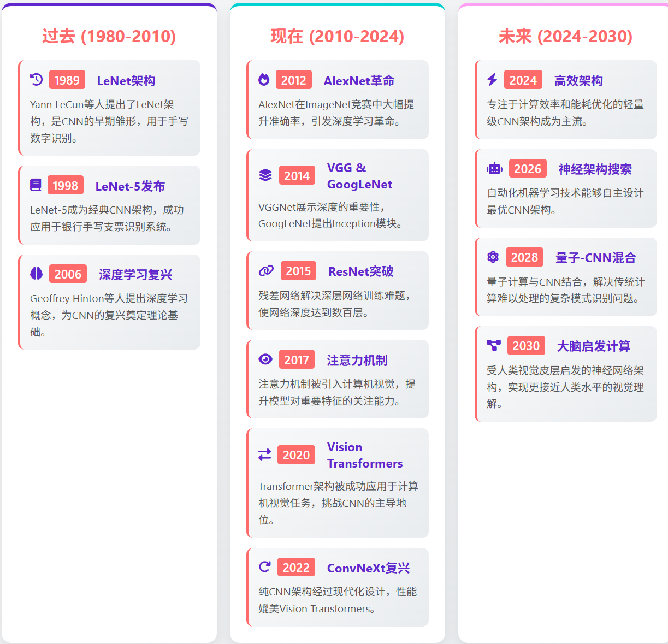Viewport: 668px width, 644px height.
Task: Select the 2026 year badge
Action: (x=528, y=168)
